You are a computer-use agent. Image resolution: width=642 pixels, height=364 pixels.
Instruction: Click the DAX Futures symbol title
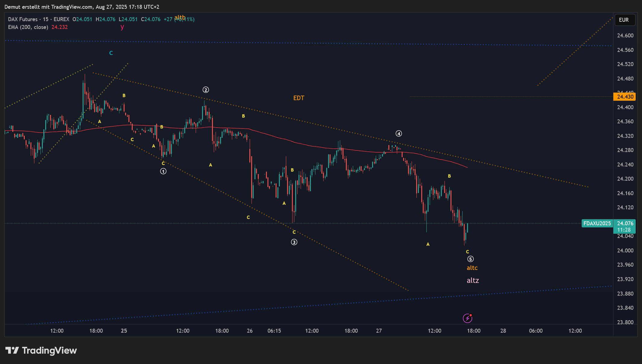tap(23, 19)
